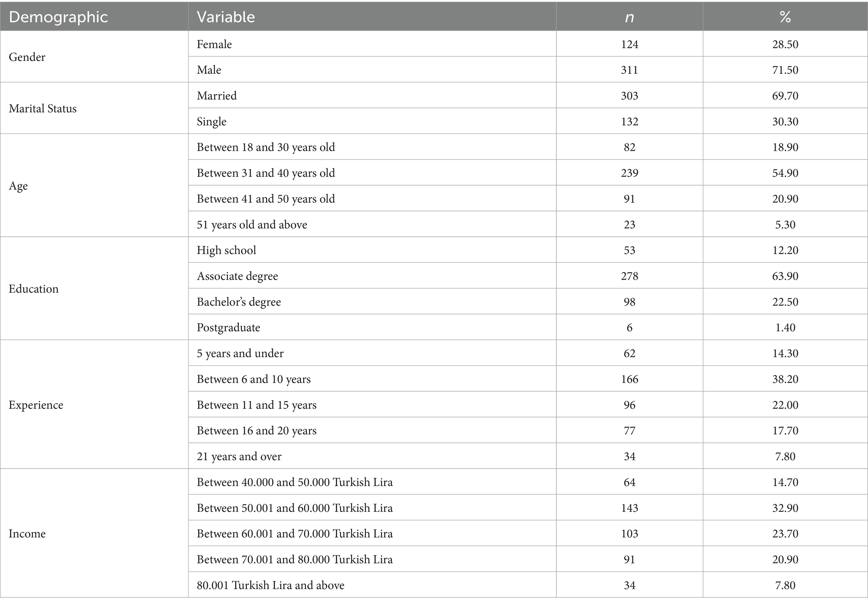Viewport: 868px width, 605px height.
Task: Select the Gender category cell
Action: tap(27, 57)
